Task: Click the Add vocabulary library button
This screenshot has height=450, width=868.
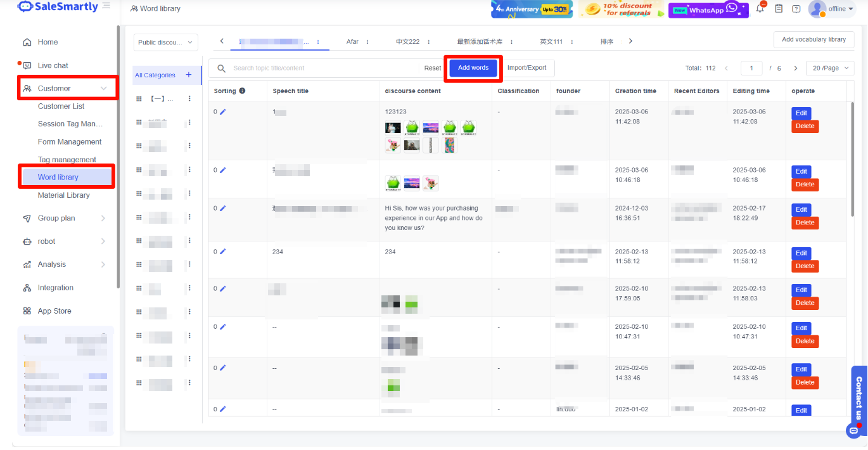Action: (814, 39)
